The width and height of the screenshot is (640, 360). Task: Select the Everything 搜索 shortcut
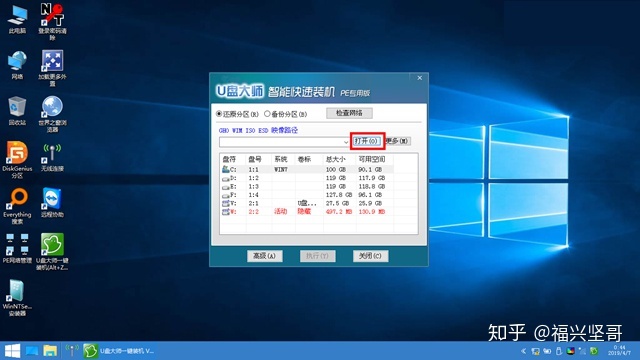point(17,206)
